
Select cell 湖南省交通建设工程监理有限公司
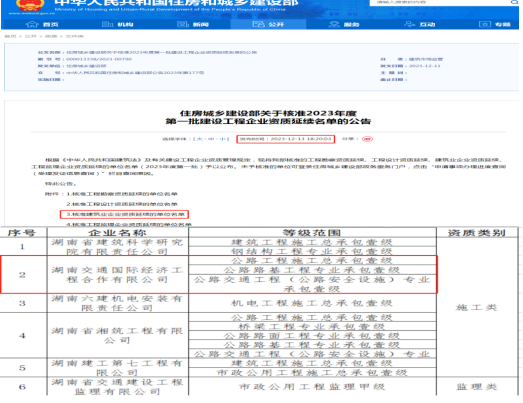[x=117, y=387]
